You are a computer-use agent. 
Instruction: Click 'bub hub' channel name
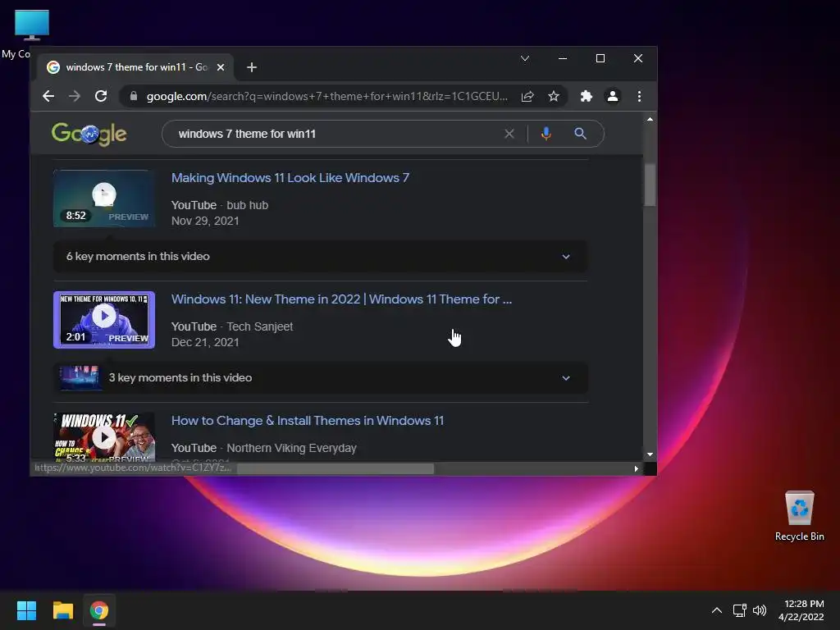(x=248, y=205)
